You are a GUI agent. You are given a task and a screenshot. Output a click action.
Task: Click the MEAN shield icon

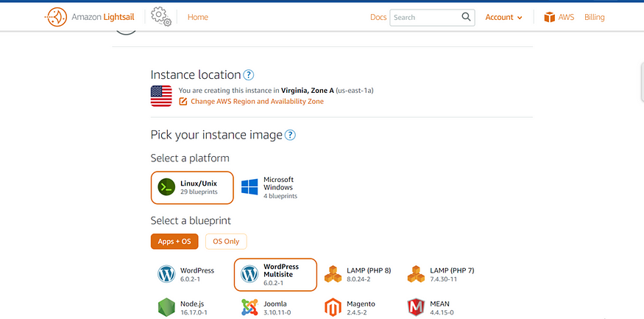[x=416, y=307]
